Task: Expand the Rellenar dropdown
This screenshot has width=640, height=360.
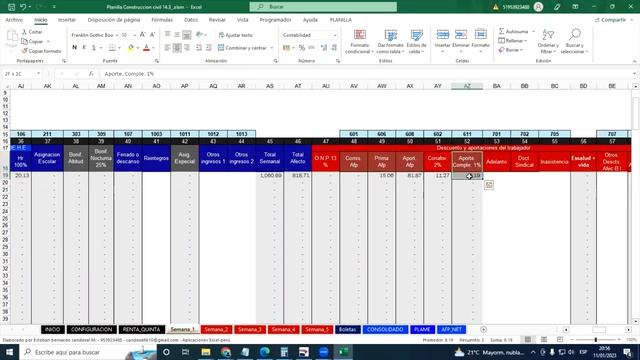Action: pyautogui.click(x=525, y=41)
